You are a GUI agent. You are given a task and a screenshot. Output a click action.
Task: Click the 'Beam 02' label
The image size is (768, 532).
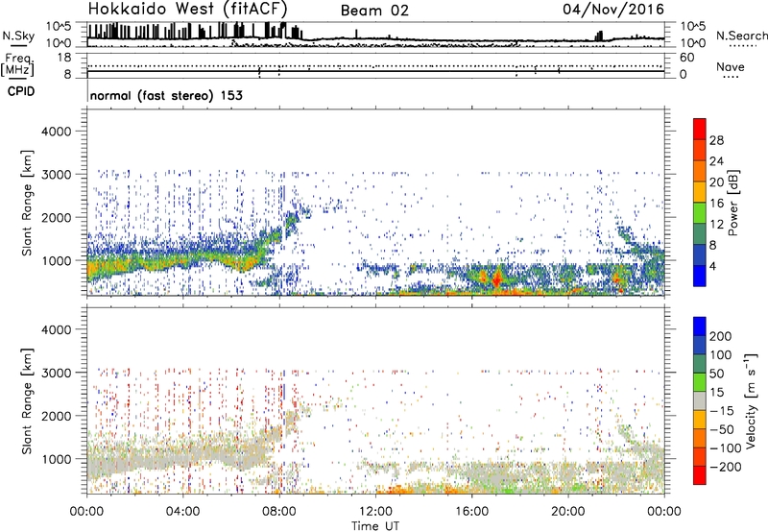pyautogui.click(x=374, y=11)
